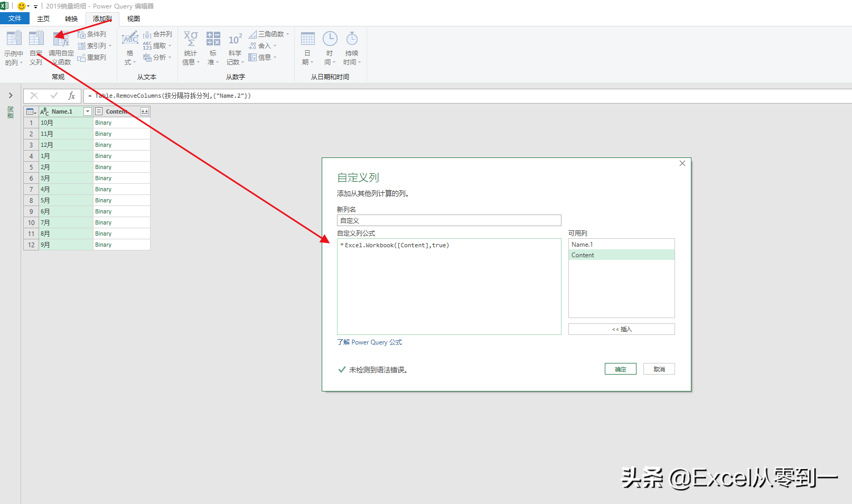The height and width of the screenshot is (504, 852).
Task: Click Column From Examples (示例中的列) icon
Action: coord(14,39)
